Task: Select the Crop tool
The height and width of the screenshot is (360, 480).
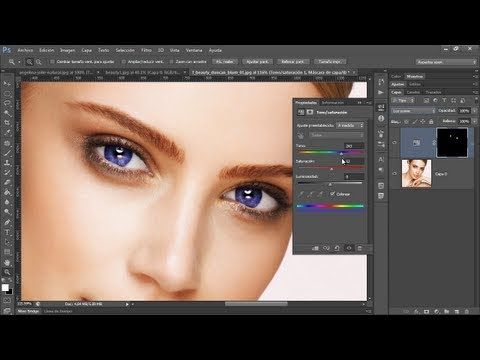Action: [7, 123]
